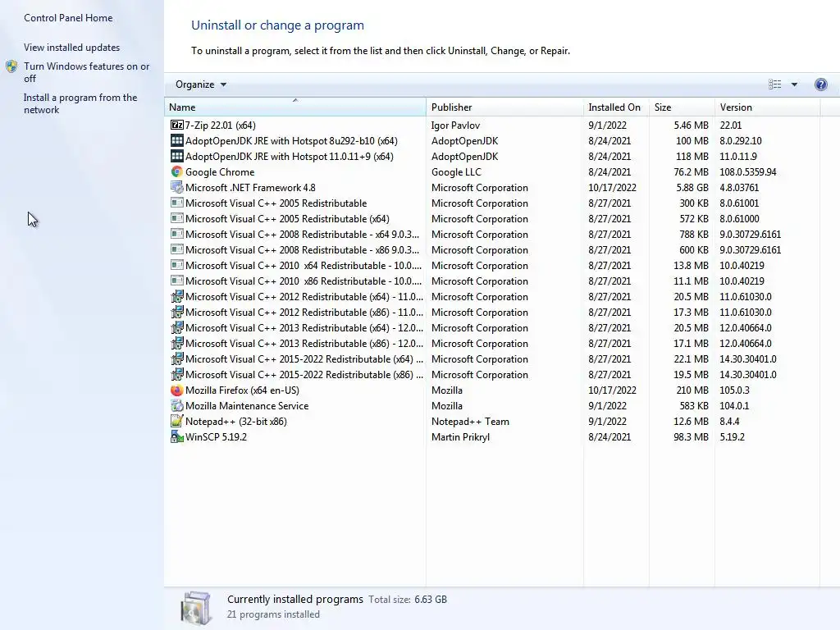Select Mozilla Maintenance Service entry
This screenshot has height=630, width=840.
coord(247,405)
